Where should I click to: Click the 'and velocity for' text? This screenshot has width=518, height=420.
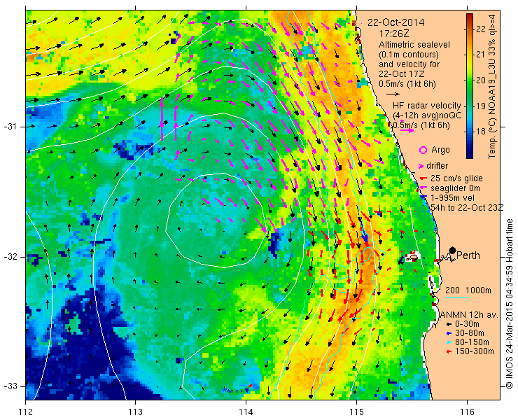click(409, 64)
